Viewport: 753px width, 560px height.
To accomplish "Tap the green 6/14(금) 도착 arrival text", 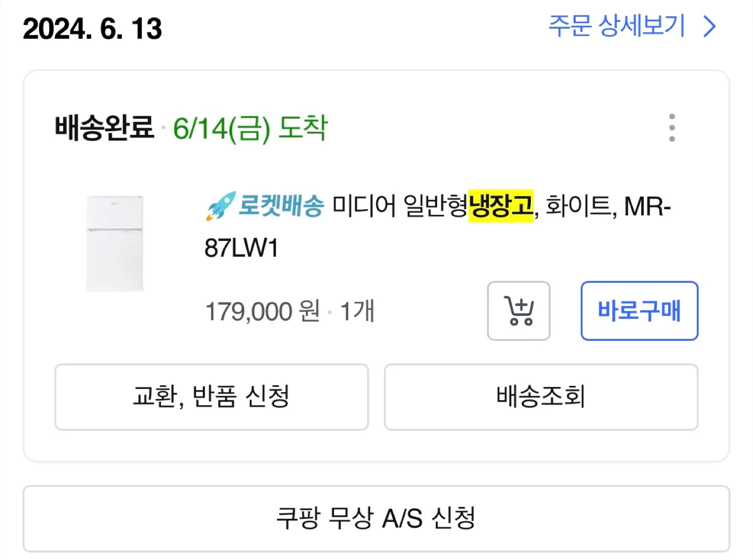I will [250, 128].
